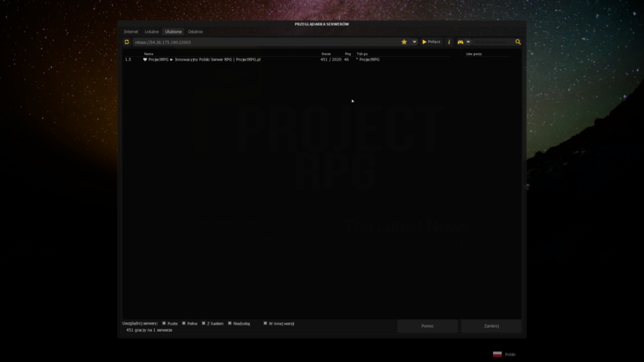The image size is (644, 362).
Task: Click the heart icon beside ProjectRPG server
Action: click(145, 59)
